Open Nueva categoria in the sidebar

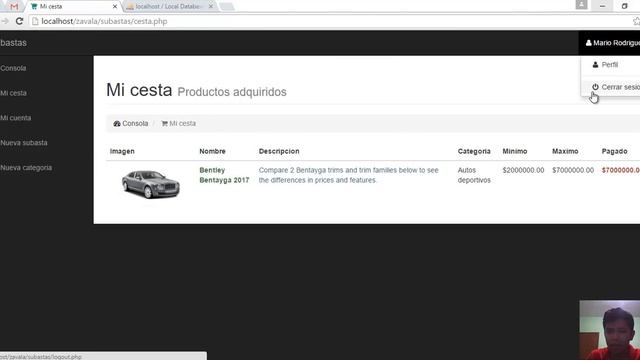point(26,168)
